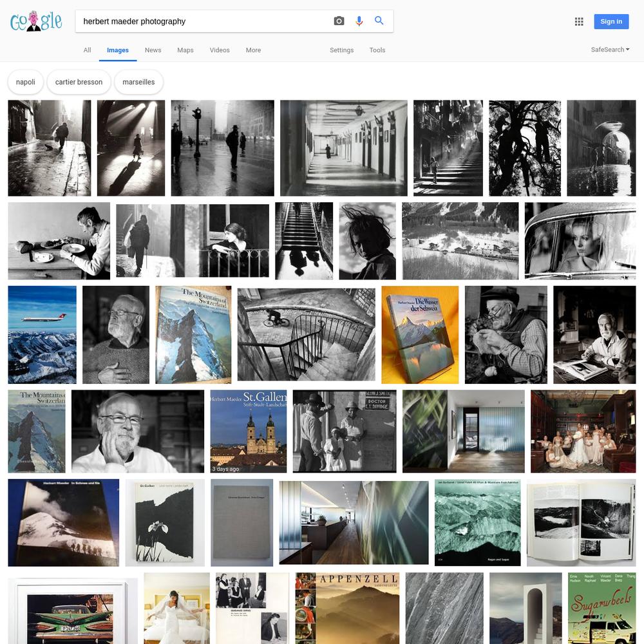Screen dimensions: 644x644
Task: Click the camera search-by-image icon
Action: tap(339, 21)
